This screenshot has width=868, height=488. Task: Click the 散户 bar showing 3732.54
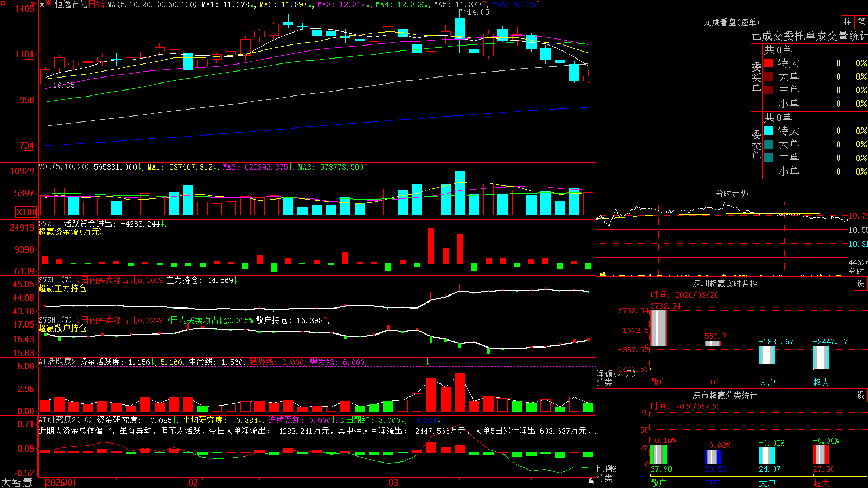659,328
